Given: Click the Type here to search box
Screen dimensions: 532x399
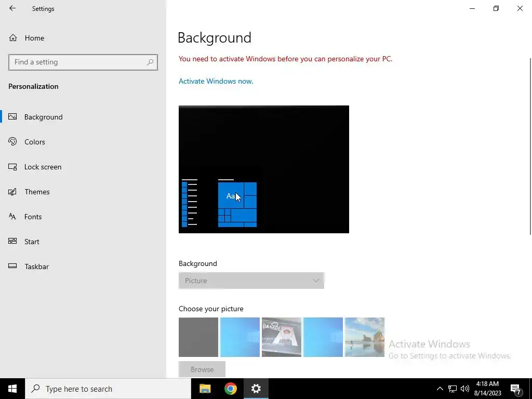Looking at the screenshot, I should 108,389.
